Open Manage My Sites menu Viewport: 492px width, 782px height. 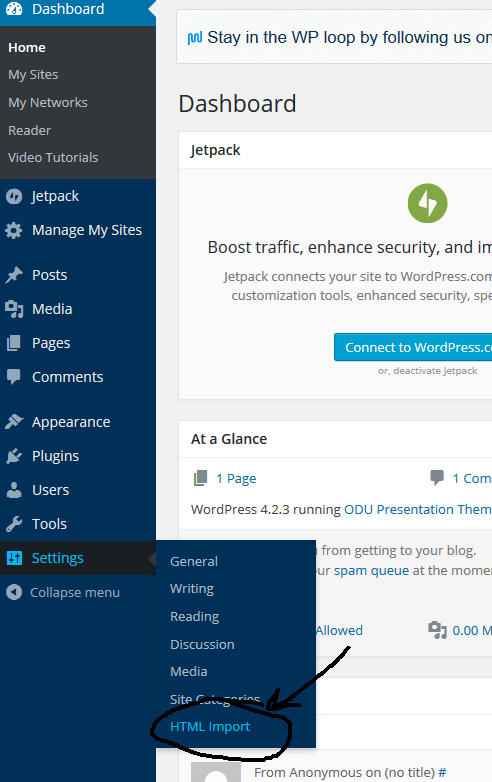click(x=87, y=230)
